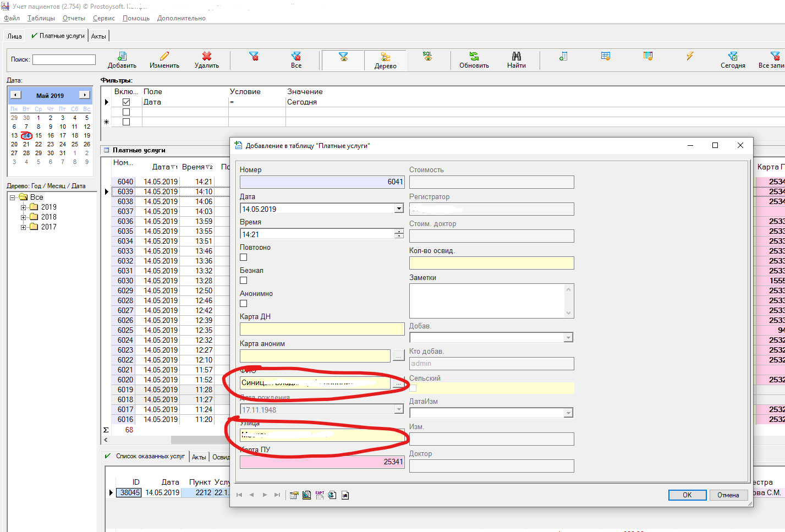The height and width of the screenshot is (532, 785).
Task: Open the SQL query toolbar icon
Action: tap(427, 56)
